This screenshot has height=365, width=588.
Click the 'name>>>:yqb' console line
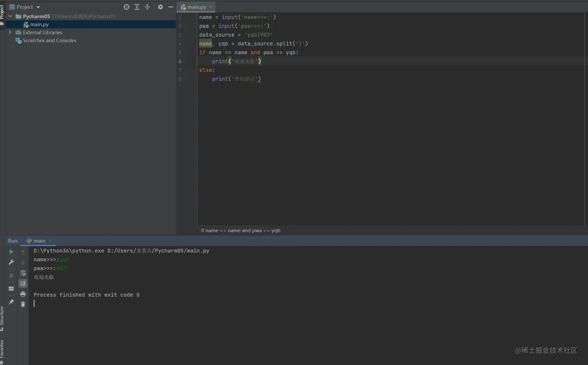51,260
